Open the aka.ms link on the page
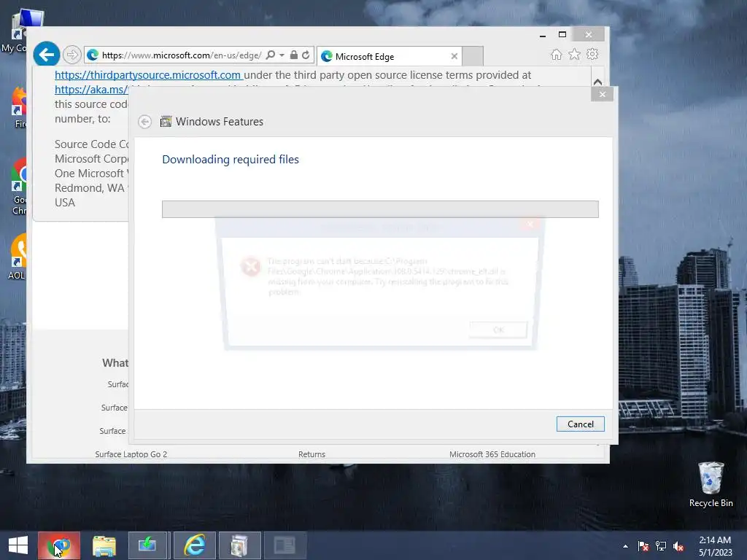The width and height of the screenshot is (747, 560). coord(91,89)
